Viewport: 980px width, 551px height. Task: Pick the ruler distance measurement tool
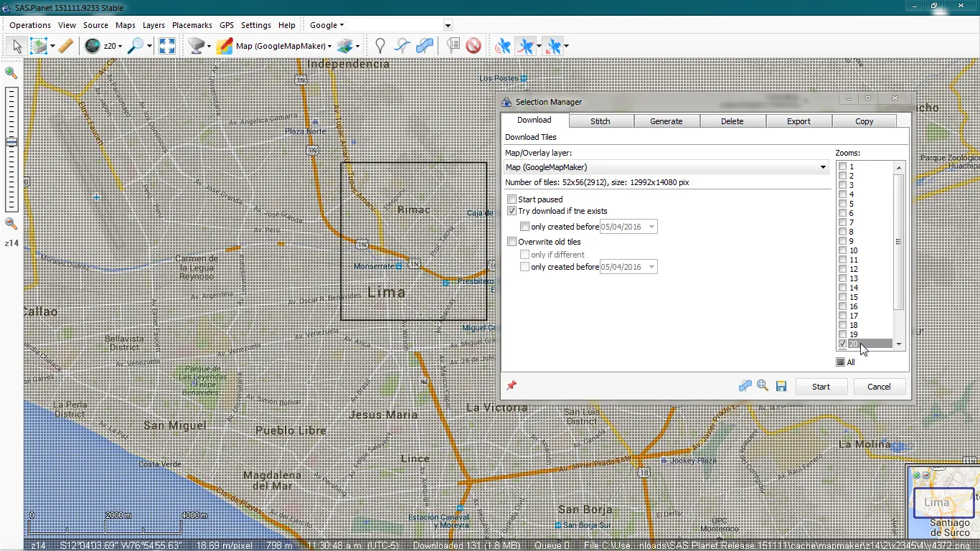coord(65,46)
